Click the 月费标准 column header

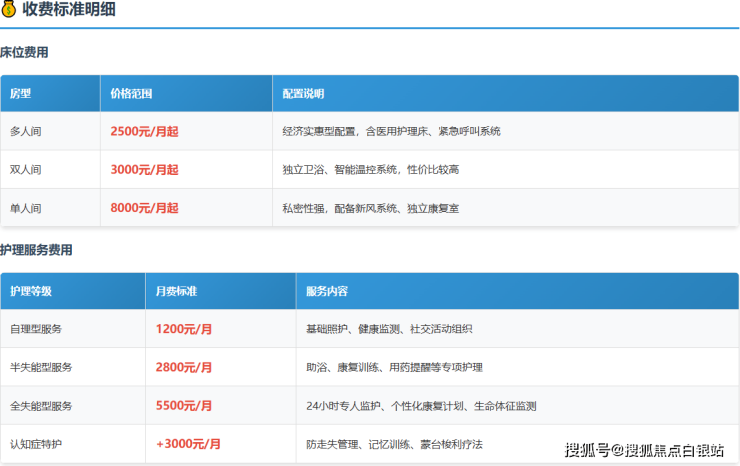(x=176, y=291)
